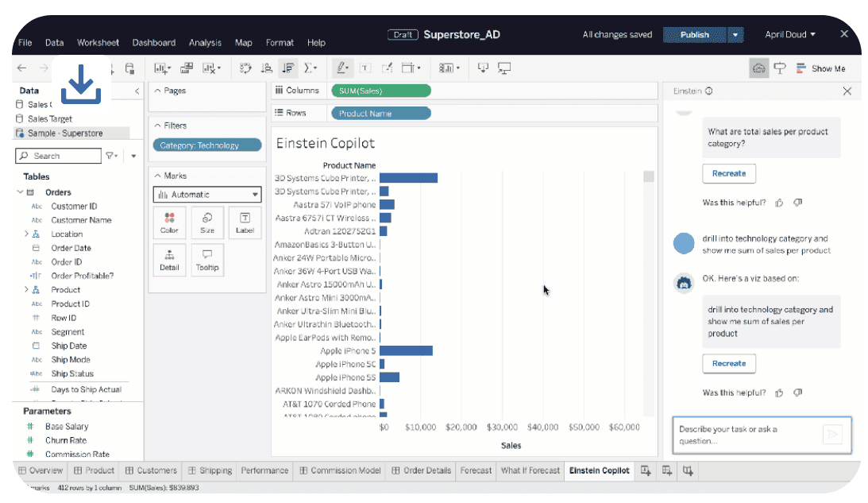Viewport: 868px width, 503px height.
Task: Click the sort ascending toolbar icon
Action: pyautogui.click(x=266, y=68)
